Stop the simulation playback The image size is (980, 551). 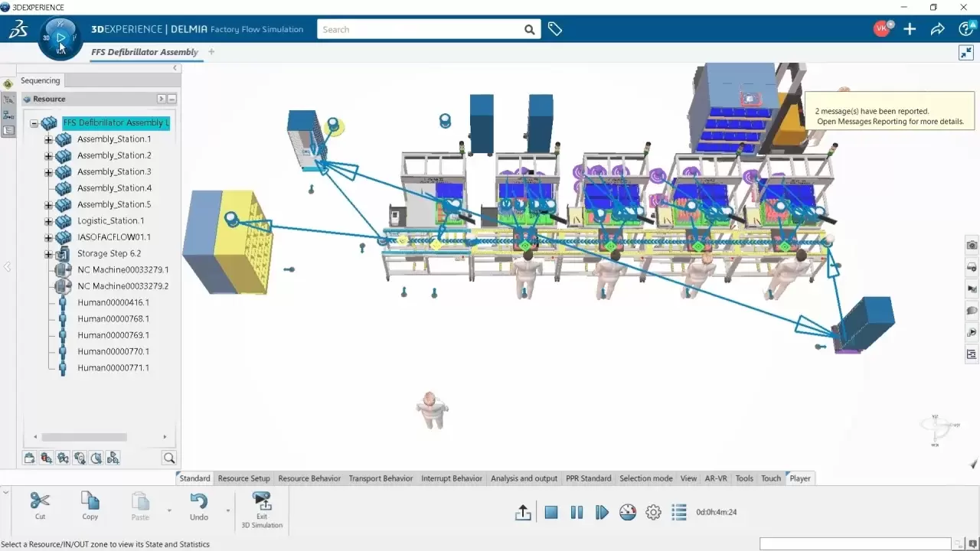pos(551,513)
